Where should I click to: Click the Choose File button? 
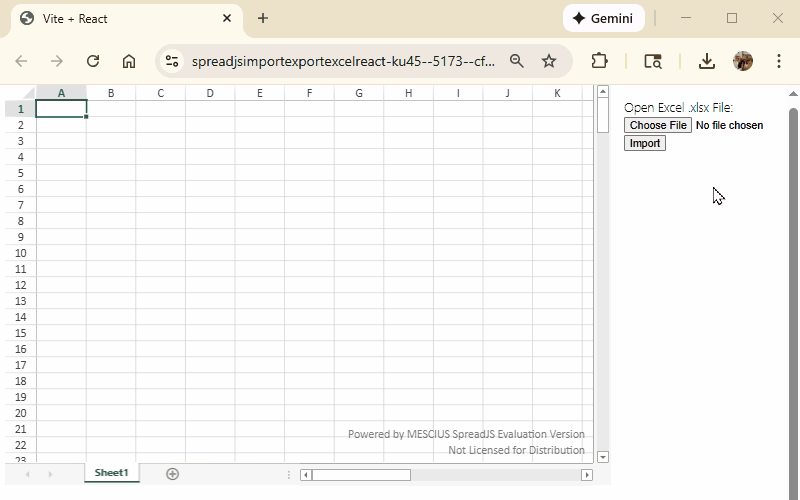pyautogui.click(x=657, y=125)
